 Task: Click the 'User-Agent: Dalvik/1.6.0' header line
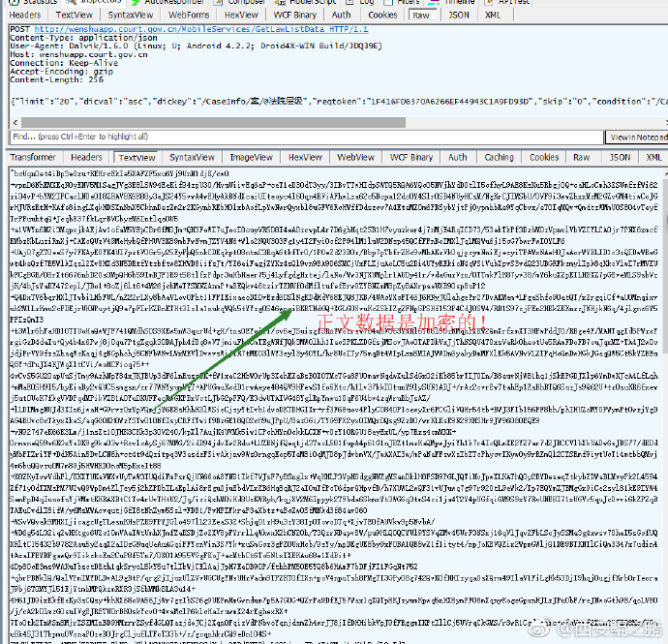click(196, 46)
